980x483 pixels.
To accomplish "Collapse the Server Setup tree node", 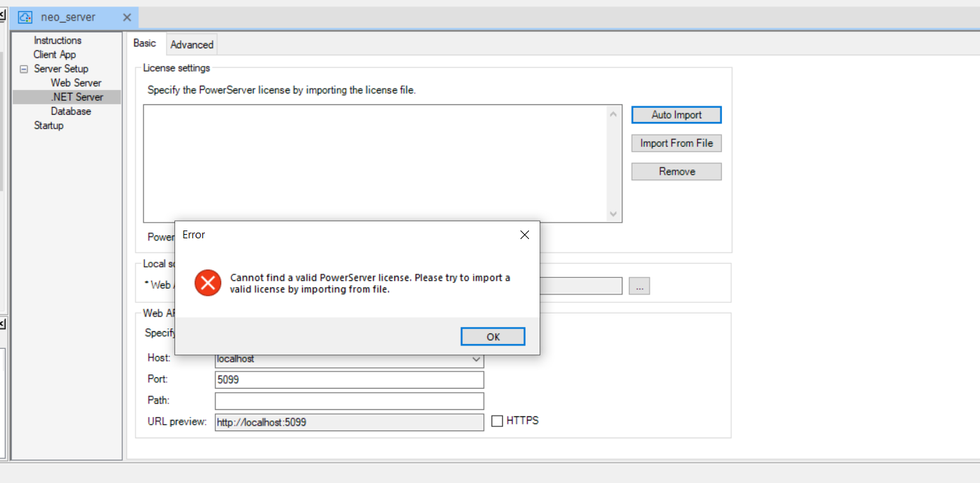I will 23,69.
